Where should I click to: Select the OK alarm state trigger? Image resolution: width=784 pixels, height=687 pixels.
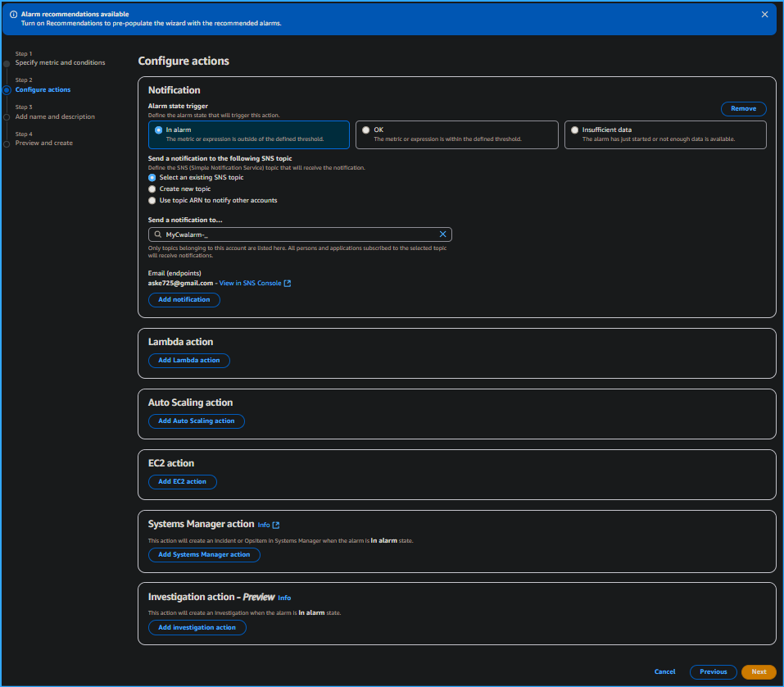click(x=366, y=129)
